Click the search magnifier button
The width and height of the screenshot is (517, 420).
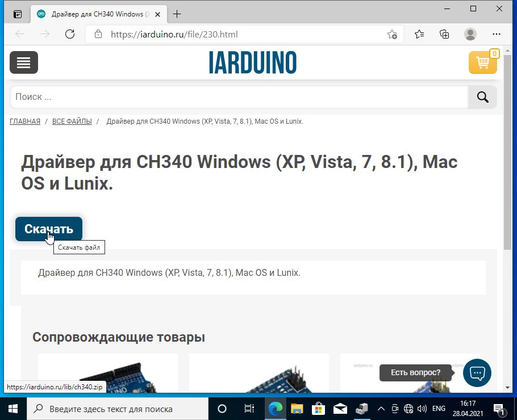pos(482,97)
